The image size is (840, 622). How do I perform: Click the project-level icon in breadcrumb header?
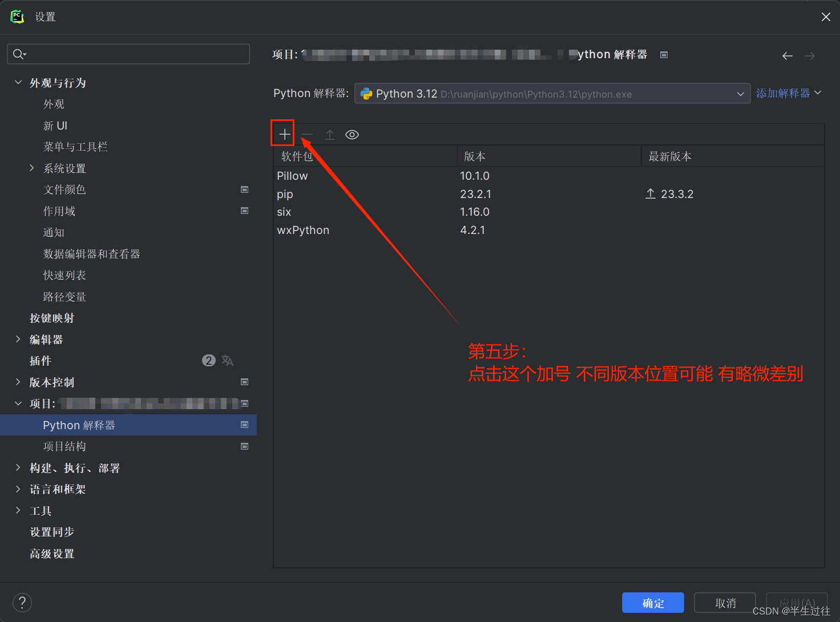pyautogui.click(x=664, y=55)
